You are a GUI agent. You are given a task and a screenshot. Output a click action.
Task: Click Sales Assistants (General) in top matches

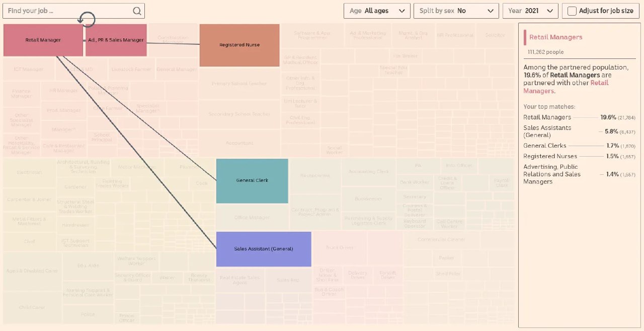(547, 131)
